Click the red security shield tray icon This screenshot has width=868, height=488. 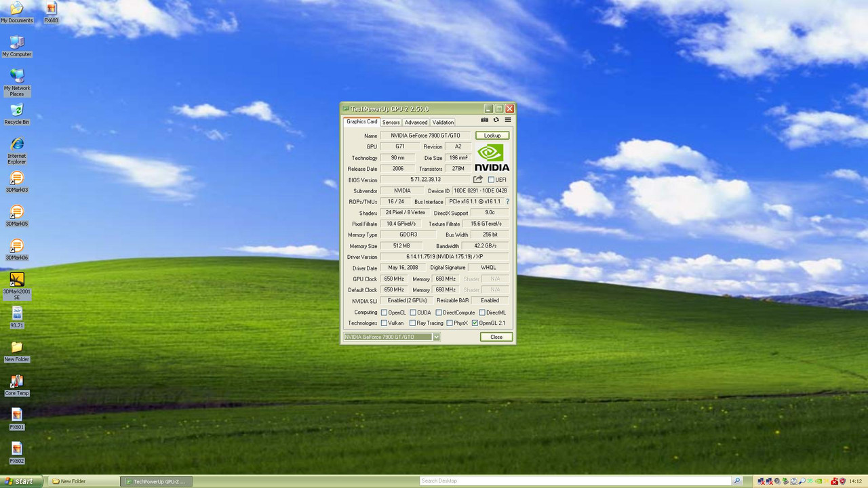pos(842,481)
